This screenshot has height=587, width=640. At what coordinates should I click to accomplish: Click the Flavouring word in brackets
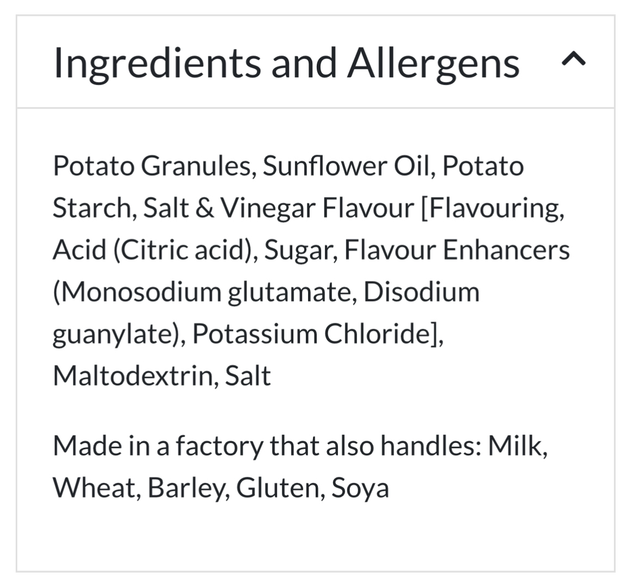[x=495, y=209]
